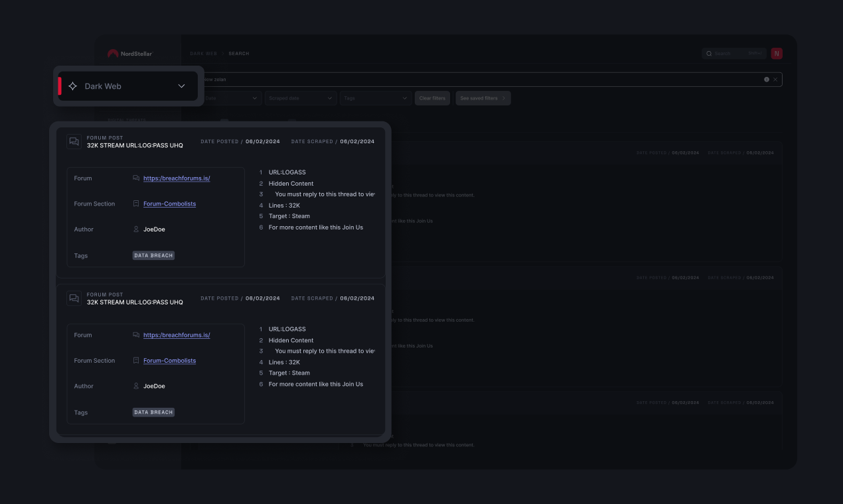Click the Clear filters button

[x=432, y=98]
